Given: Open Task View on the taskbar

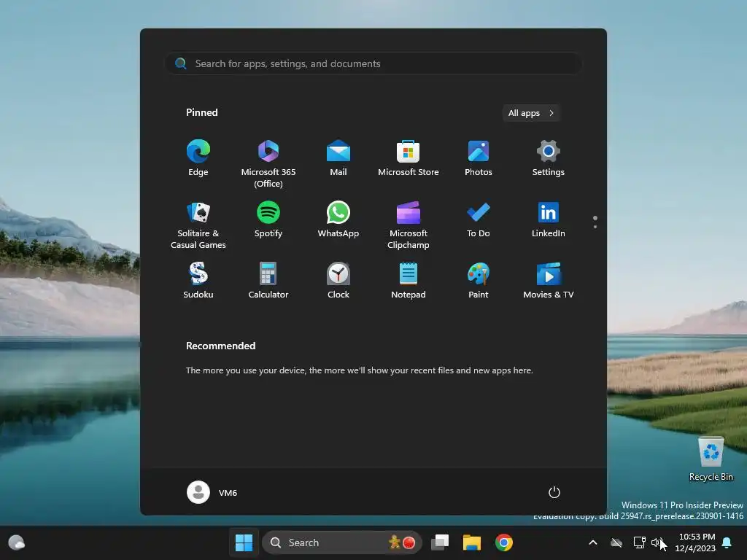Looking at the screenshot, I should (x=440, y=542).
